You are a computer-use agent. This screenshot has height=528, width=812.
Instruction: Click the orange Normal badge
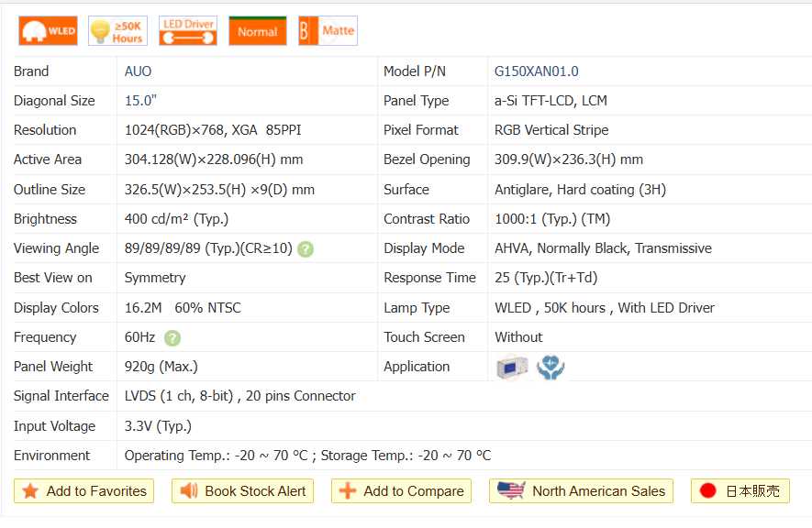pos(257,31)
